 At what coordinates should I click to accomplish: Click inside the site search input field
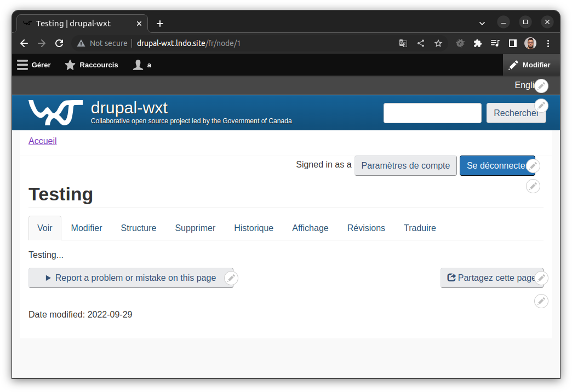[x=432, y=113]
